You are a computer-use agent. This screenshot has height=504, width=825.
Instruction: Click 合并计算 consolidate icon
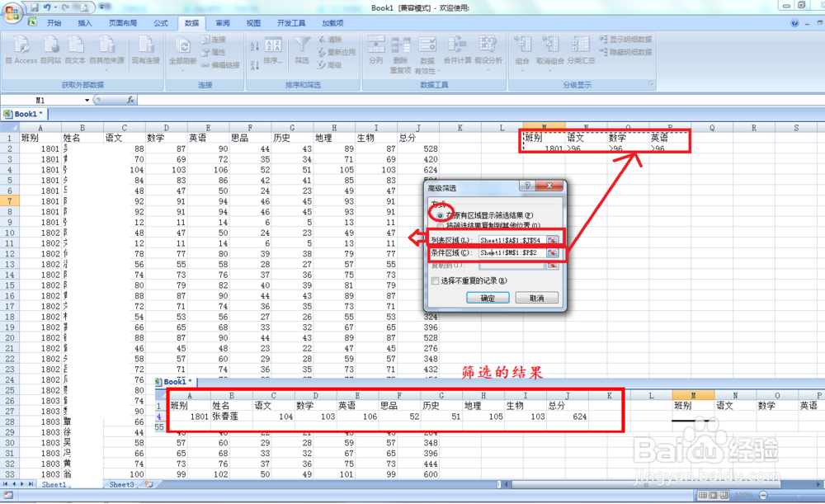[x=457, y=50]
